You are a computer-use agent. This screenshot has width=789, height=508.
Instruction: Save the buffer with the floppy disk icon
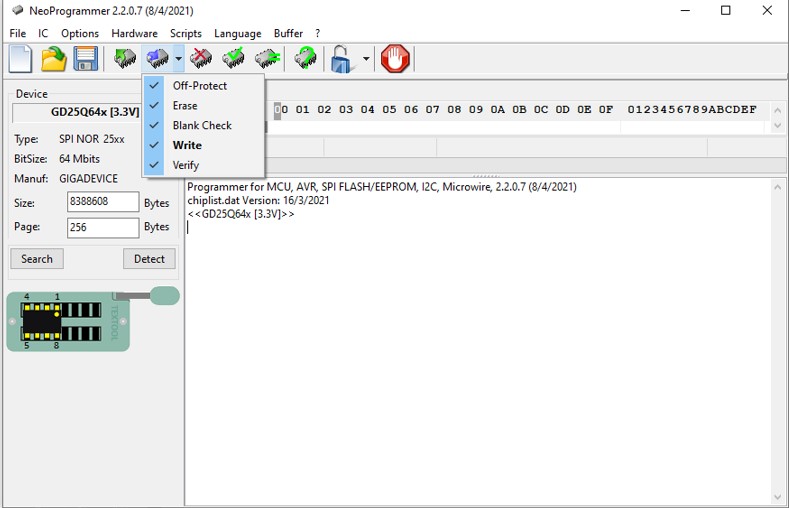tap(86, 59)
